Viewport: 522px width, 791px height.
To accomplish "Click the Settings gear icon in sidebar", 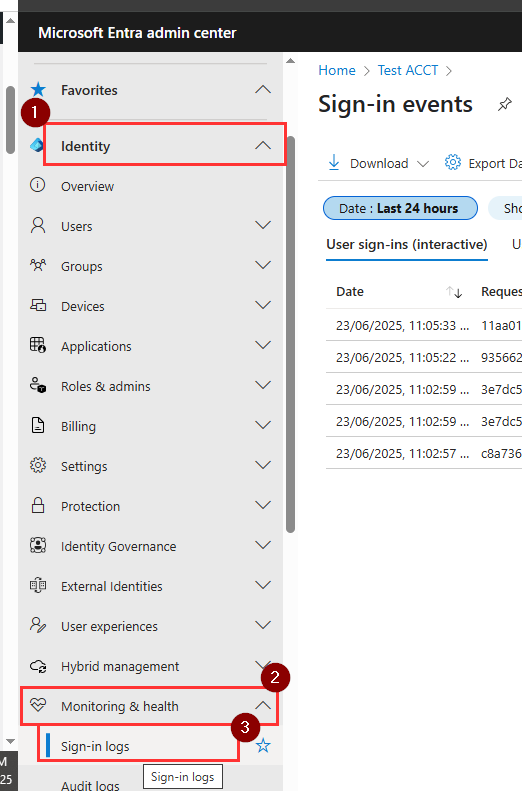I will pos(38,465).
